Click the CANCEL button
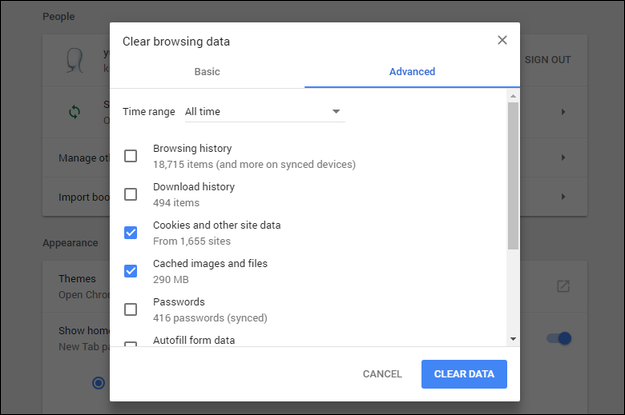 click(x=382, y=374)
